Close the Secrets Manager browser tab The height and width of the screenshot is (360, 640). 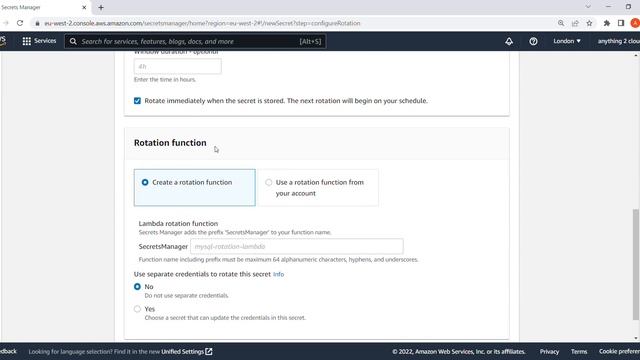coord(84,7)
